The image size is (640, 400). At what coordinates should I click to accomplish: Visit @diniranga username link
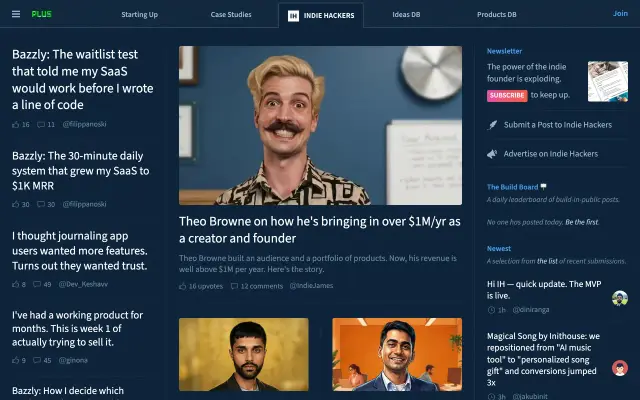click(x=531, y=310)
